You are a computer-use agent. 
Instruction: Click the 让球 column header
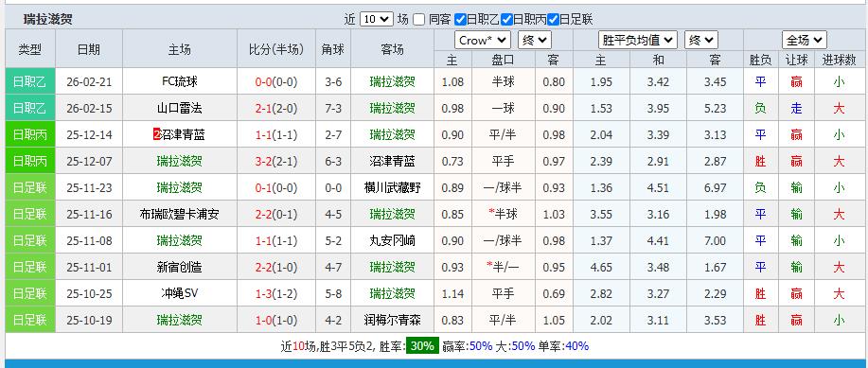(x=797, y=60)
